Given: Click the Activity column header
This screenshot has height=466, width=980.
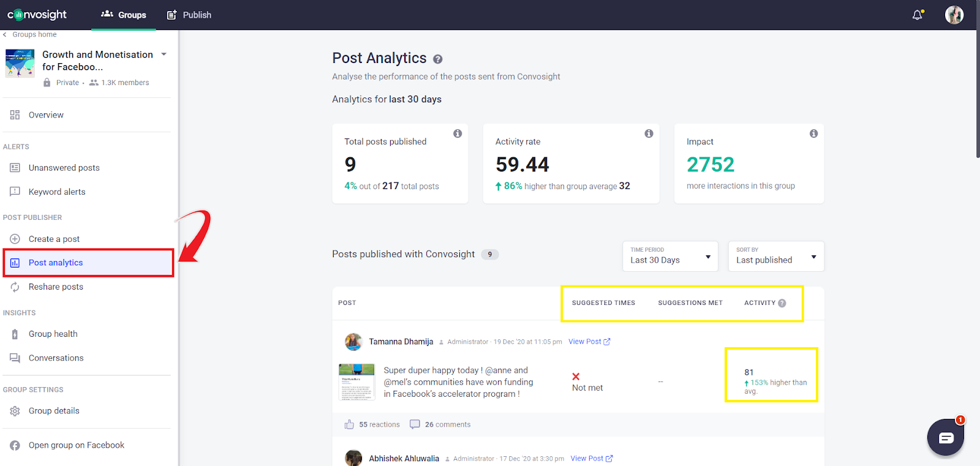Looking at the screenshot, I should tap(759, 303).
